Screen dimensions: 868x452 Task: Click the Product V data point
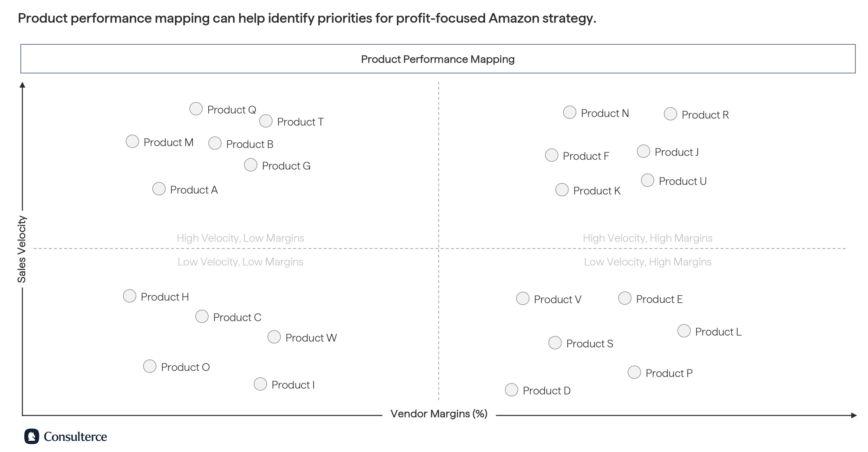click(523, 298)
